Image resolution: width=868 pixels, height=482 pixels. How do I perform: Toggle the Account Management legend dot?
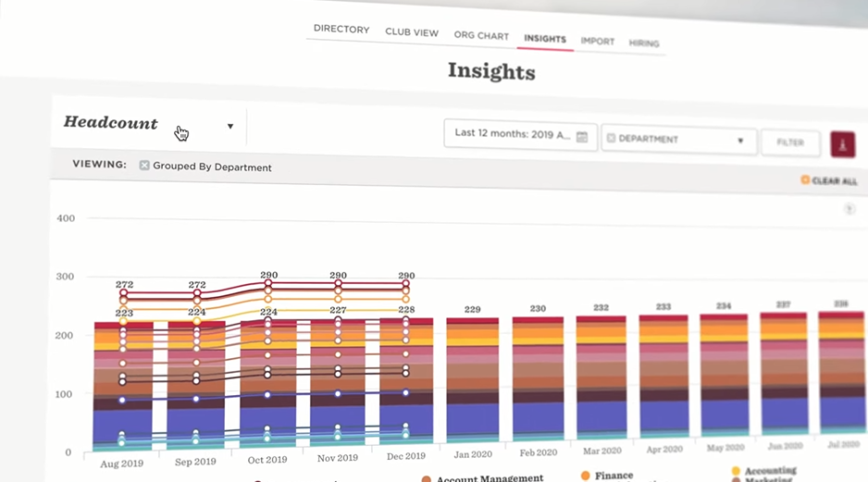427,479
